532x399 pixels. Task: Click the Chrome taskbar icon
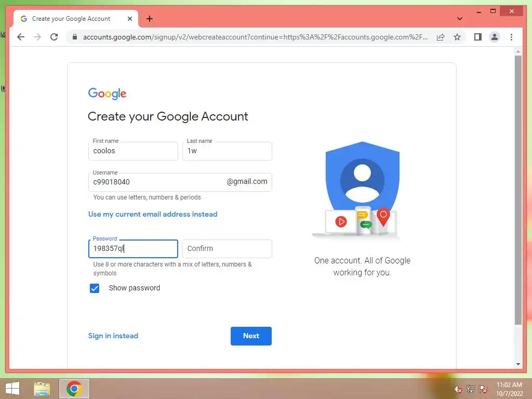[74, 389]
